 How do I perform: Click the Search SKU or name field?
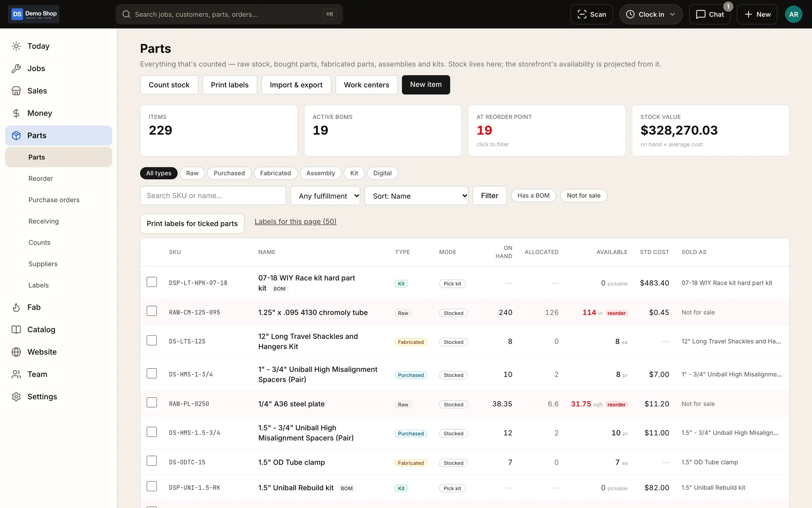coord(213,196)
